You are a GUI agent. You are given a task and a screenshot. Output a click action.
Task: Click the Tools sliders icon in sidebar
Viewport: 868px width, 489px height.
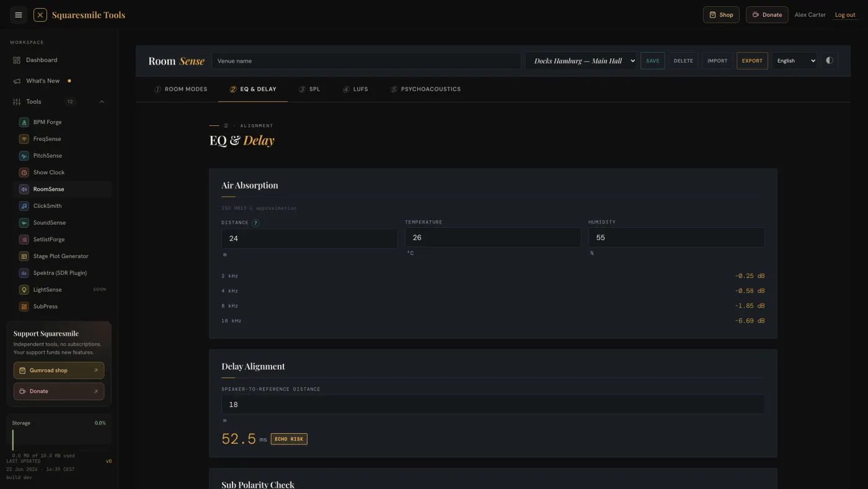[17, 102]
